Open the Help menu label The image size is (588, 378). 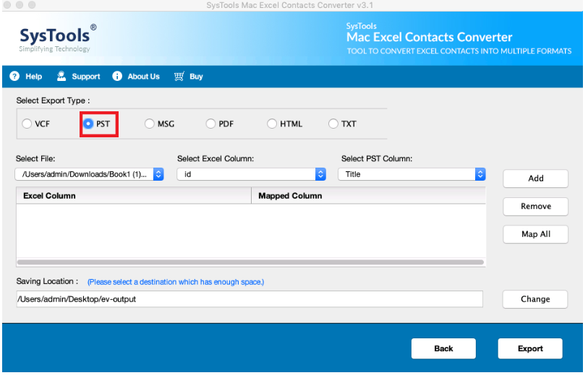pyautogui.click(x=34, y=77)
